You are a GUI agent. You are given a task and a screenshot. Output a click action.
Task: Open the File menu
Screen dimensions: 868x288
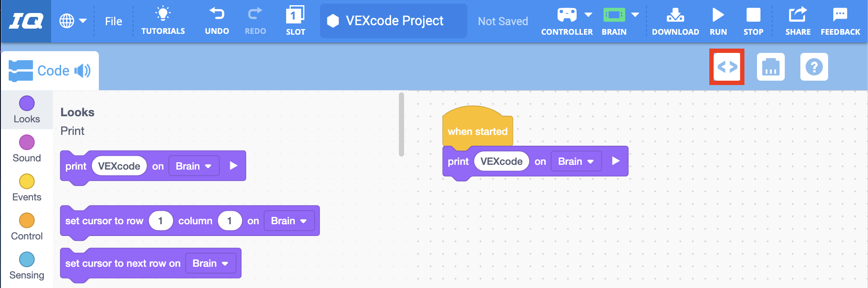pyautogui.click(x=113, y=21)
